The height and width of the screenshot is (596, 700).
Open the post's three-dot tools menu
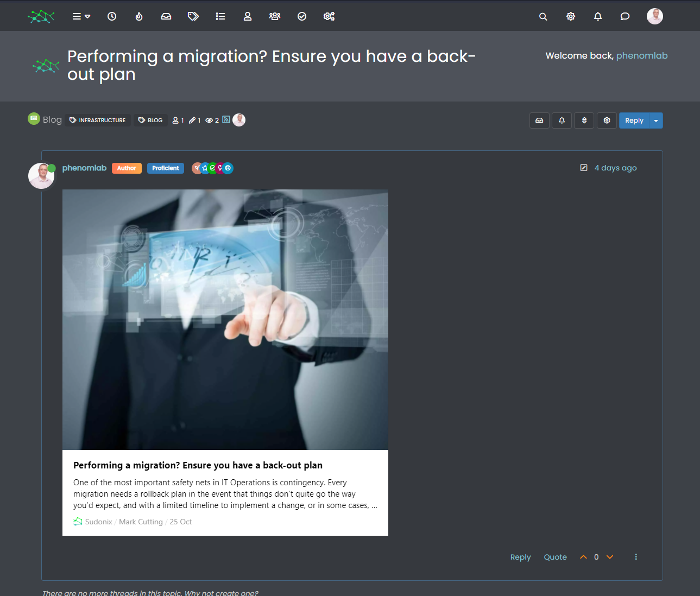(x=636, y=557)
